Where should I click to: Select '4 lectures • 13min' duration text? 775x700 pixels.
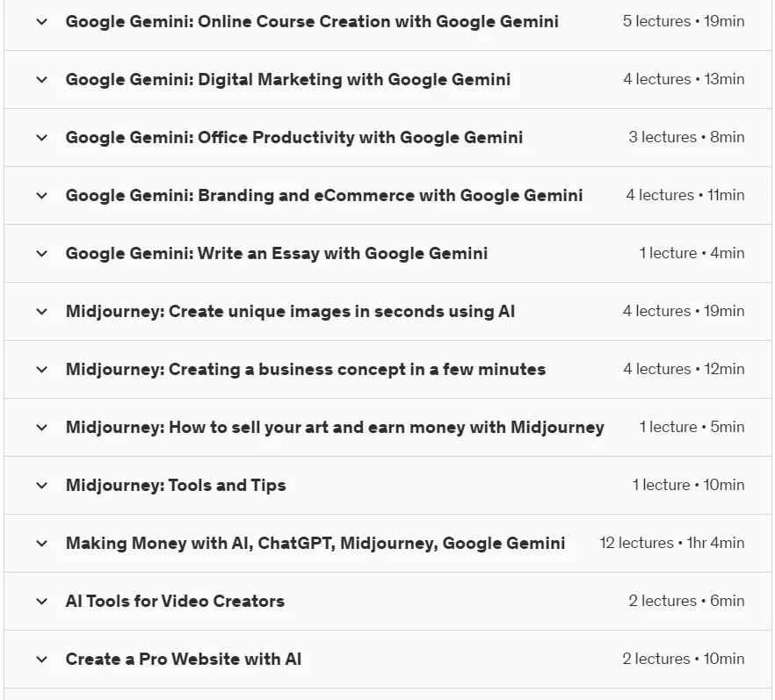point(684,79)
